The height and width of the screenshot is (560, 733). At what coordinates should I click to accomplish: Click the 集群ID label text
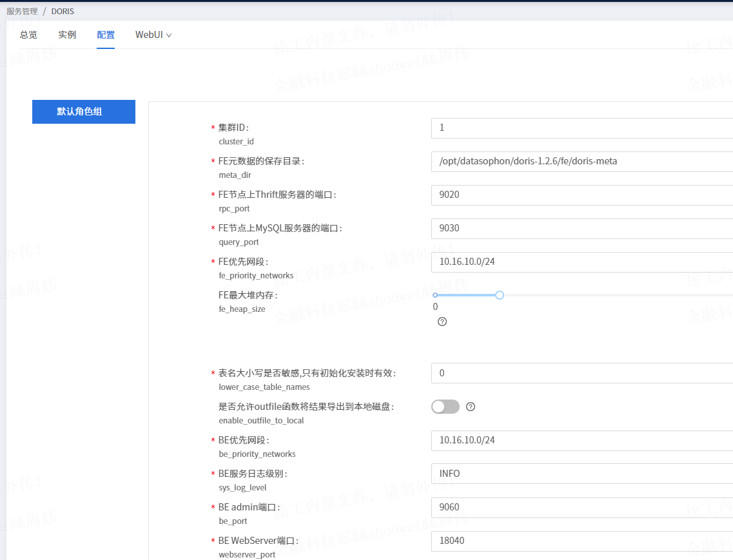pos(234,128)
